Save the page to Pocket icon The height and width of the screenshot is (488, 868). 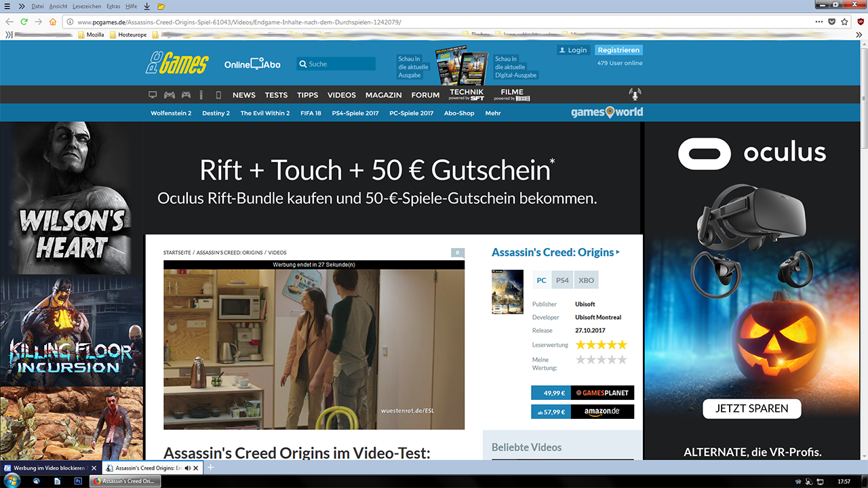[x=832, y=22]
